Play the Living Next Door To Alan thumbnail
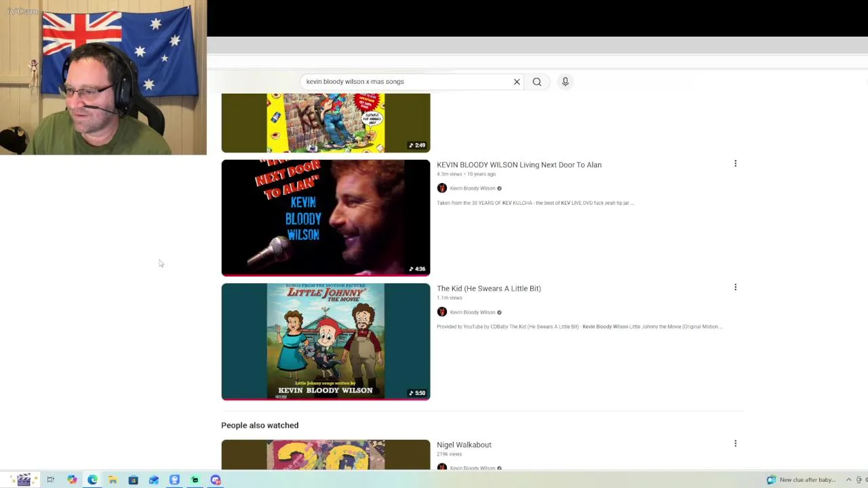Viewport: 868px width, 488px height. [325, 218]
